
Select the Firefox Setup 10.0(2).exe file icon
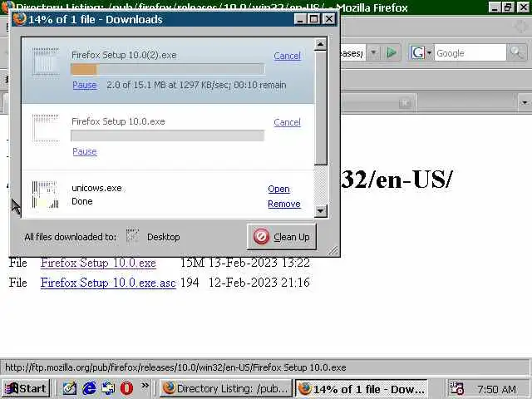pos(46,62)
